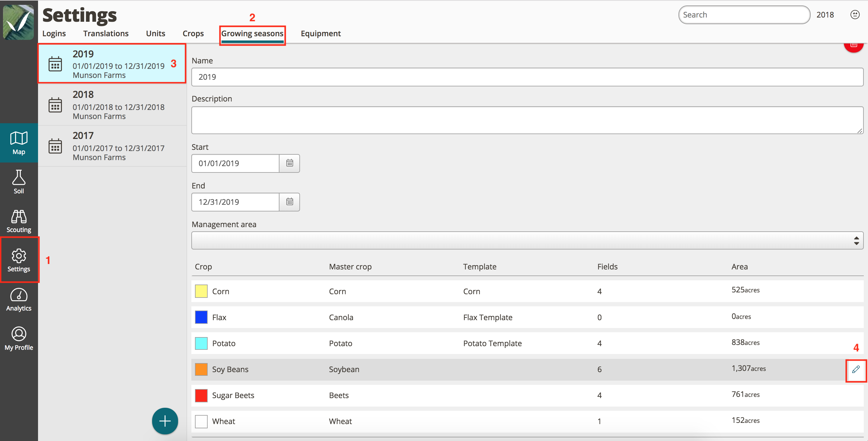Click the Canola master crop cell
Viewport: 868px width, 441px height.
(341, 317)
